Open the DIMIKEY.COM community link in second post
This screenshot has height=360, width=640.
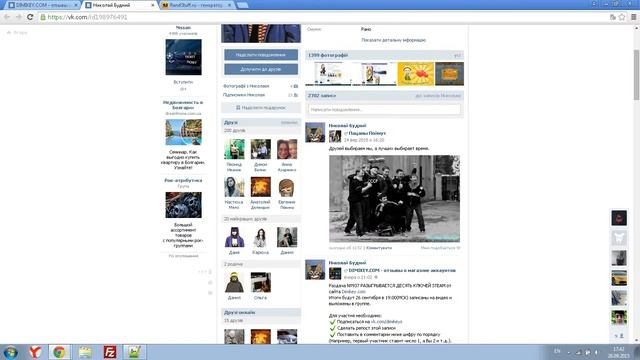402,271
